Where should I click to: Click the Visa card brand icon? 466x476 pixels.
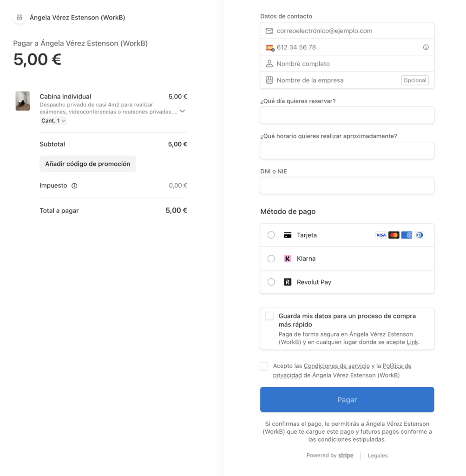[x=381, y=235]
